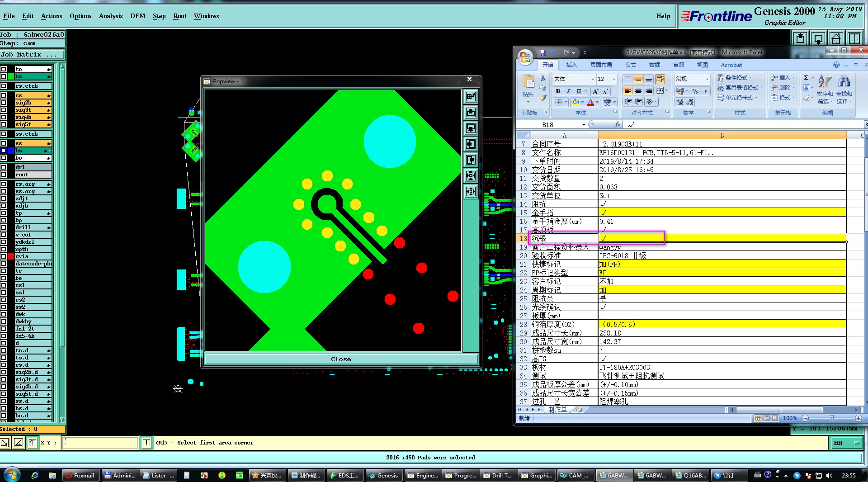Open Excel help question mark icon
Screen dimensions: 868x482
[x=836, y=65]
